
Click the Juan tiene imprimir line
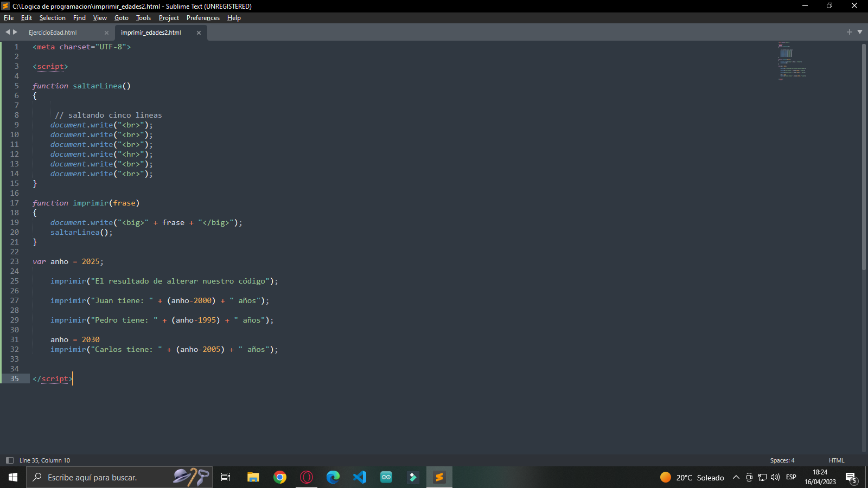160,301
